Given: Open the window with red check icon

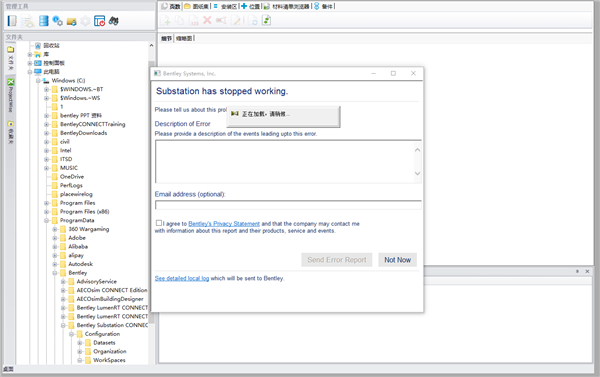Looking at the screenshot, I should (99, 21).
